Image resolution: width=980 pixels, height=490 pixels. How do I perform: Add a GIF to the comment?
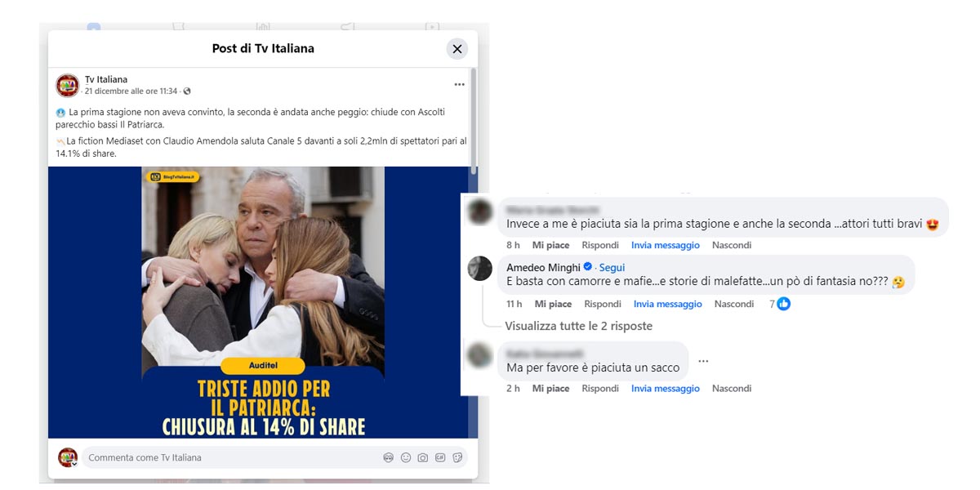point(440,457)
